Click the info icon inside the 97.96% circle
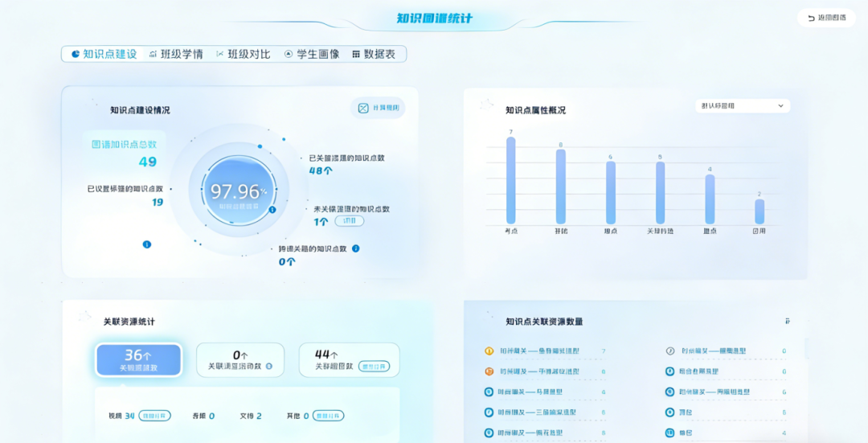Image resolution: width=868 pixels, height=443 pixels. pos(272,210)
